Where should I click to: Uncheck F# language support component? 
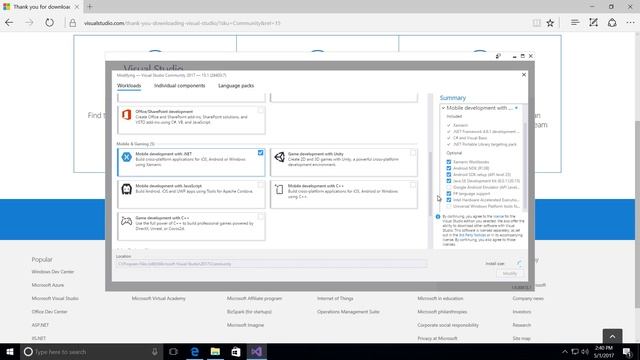point(449,194)
